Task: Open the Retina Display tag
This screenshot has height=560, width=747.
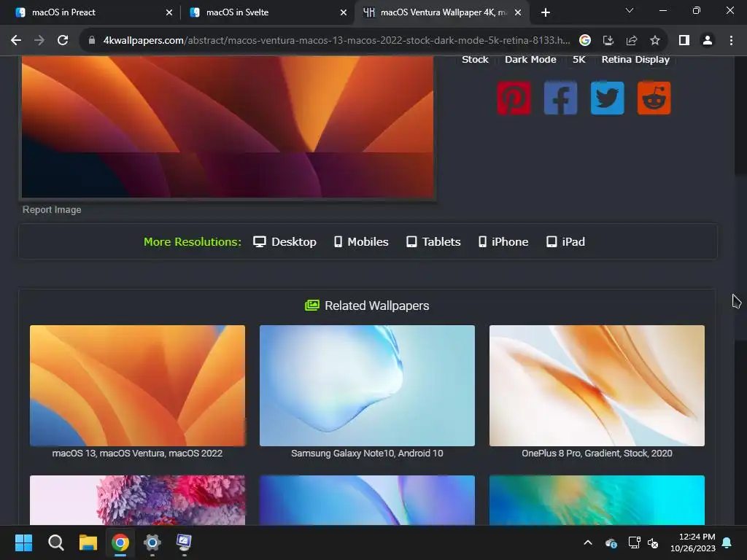Action: [x=635, y=60]
